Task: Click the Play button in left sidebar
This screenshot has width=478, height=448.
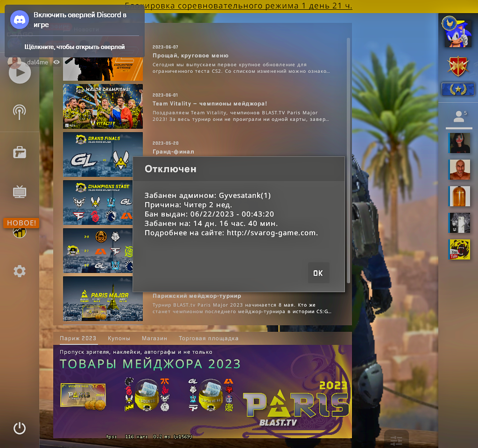Action: (x=20, y=72)
